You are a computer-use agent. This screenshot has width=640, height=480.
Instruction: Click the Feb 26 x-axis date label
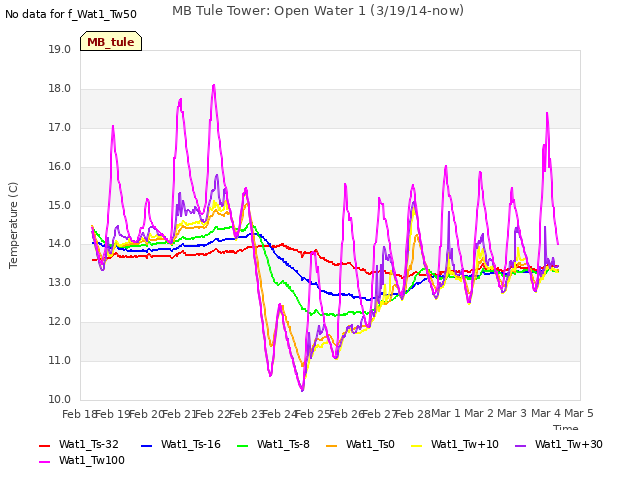click(346, 414)
